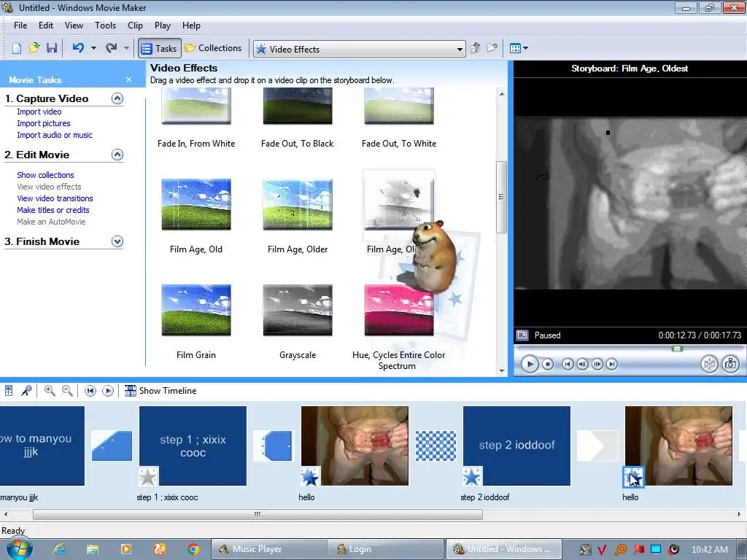The image size is (747, 560).
Task: Jump back to previous clip in monitor
Action: 568,365
